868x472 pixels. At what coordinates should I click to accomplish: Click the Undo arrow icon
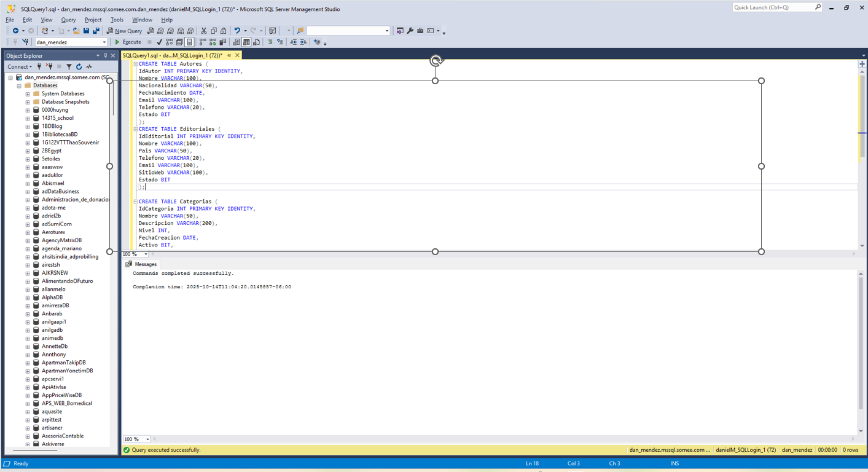[x=237, y=31]
